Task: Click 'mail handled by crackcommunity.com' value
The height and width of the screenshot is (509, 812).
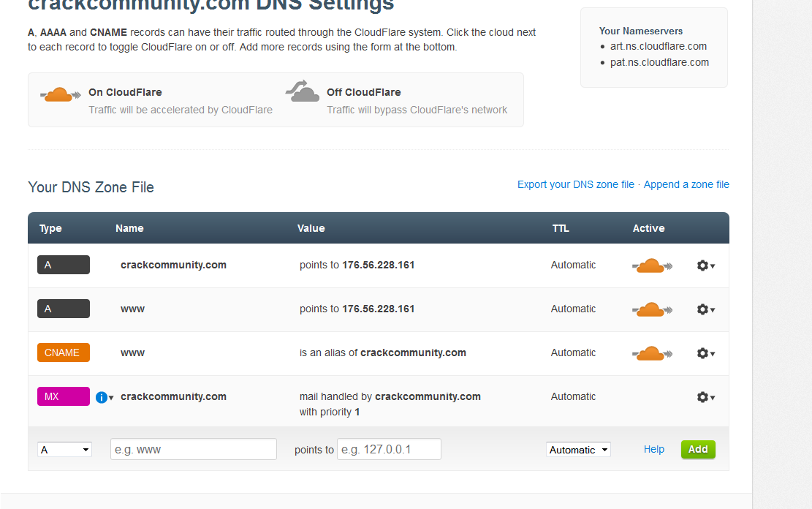Action: click(x=390, y=396)
